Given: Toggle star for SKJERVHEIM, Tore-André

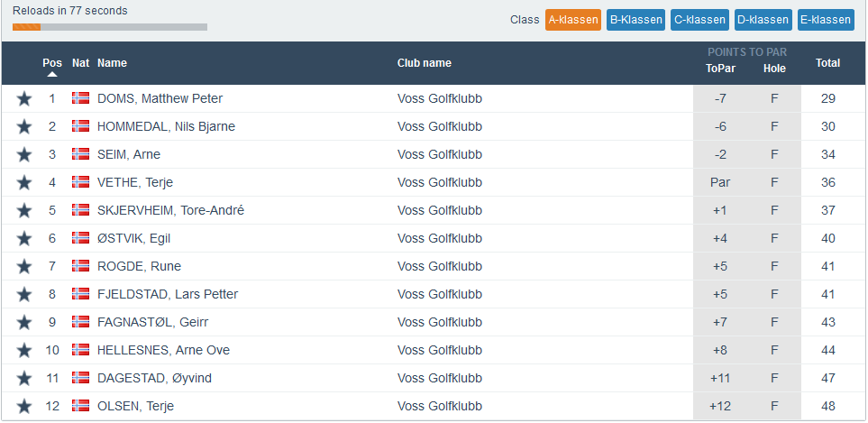Looking at the screenshot, I should pyautogui.click(x=24, y=210).
